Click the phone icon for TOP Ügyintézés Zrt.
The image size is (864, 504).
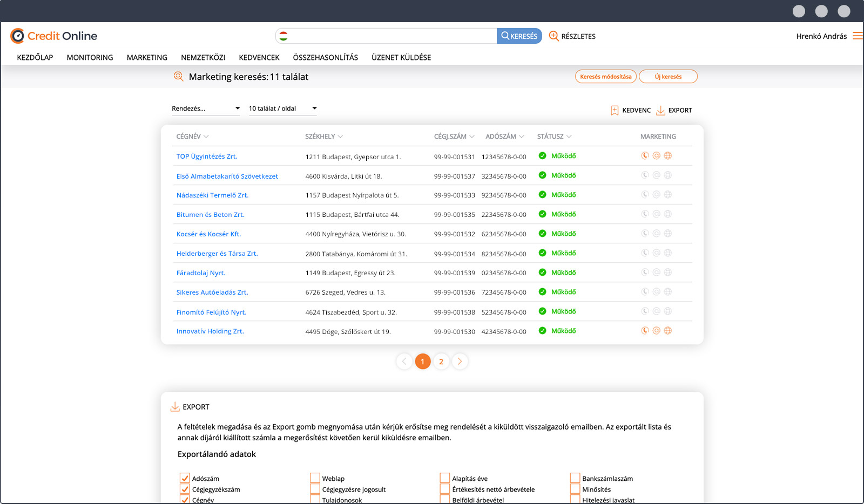[645, 156]
